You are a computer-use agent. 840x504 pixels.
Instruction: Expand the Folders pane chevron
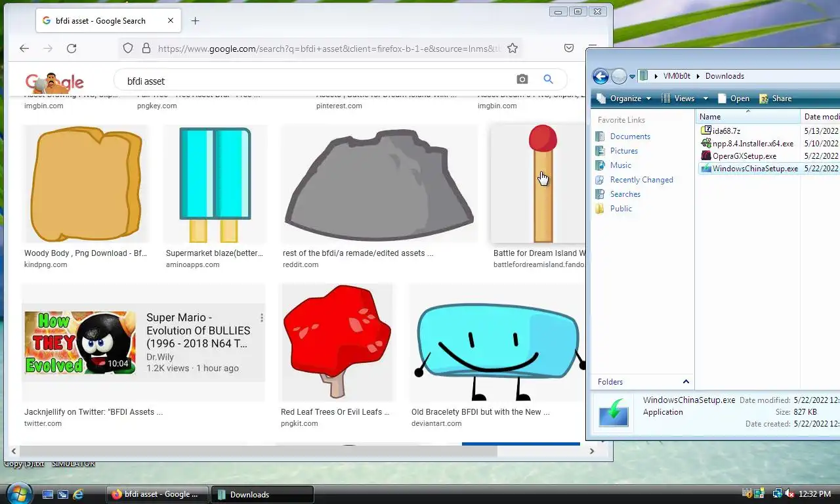686,381
